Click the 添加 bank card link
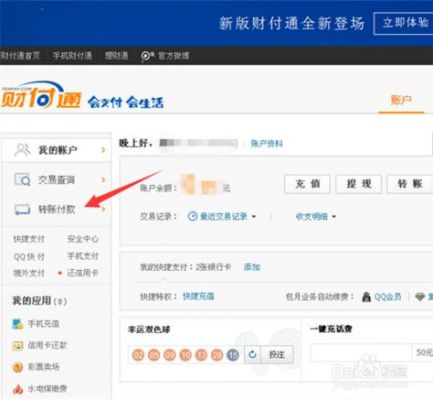 coord(252,267)
